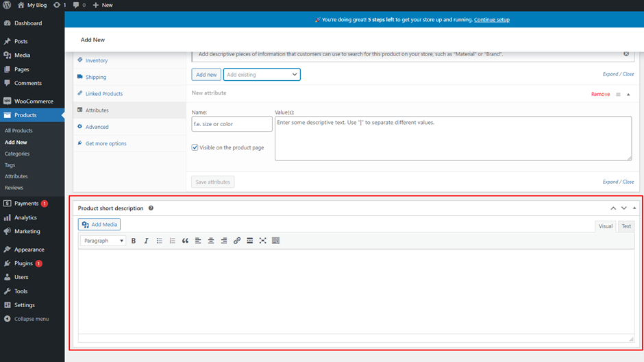Toggle bold formatting in the editor toolbar
The height and width of the screenshot is (362, 644).
point(134,241)
